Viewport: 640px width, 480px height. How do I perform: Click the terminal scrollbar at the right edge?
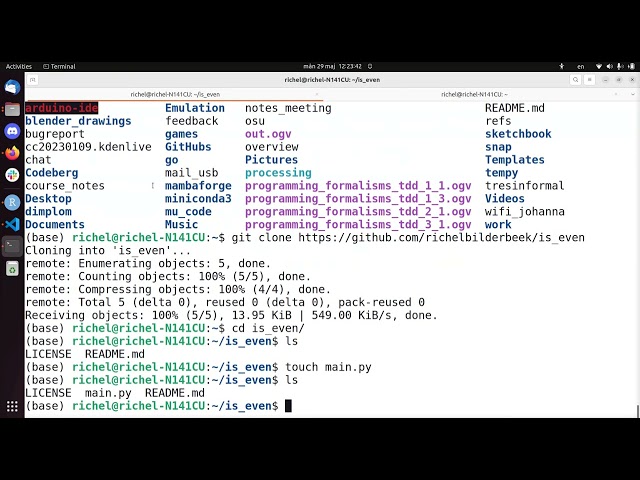638,411
